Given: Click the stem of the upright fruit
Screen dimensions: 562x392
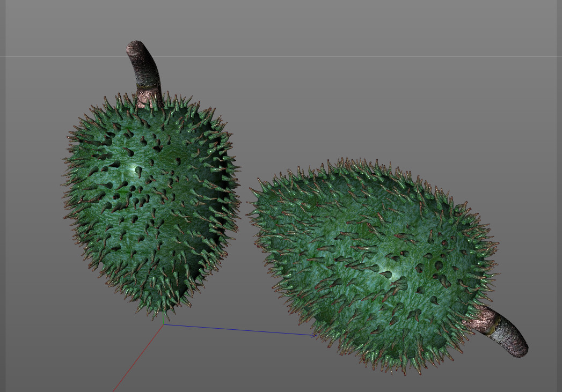Looking at the screenshot, I should point(146,73).
